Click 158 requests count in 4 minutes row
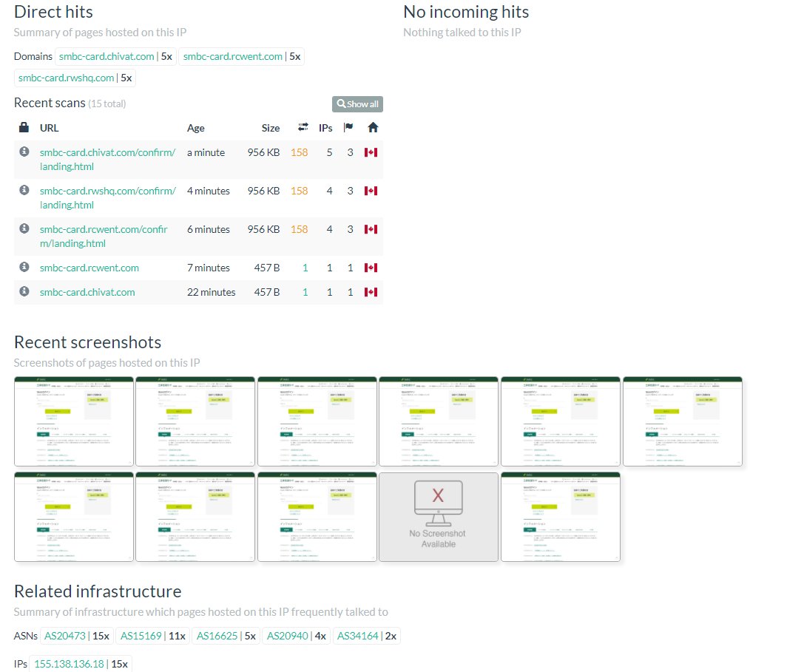The height and width of the screenshot is (672, 787). (x=299, y=191)
